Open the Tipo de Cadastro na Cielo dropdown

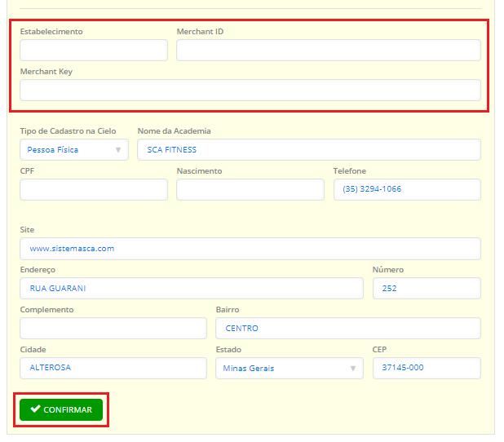(74, 150)
